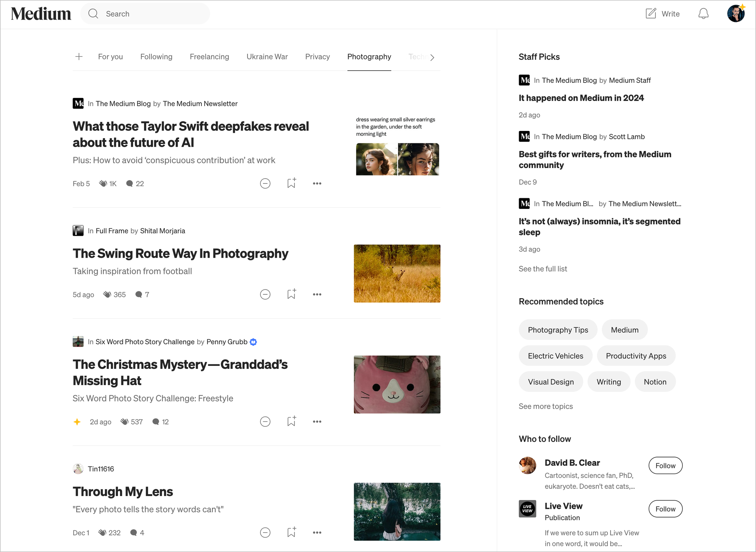Open the story Best gifts for writers

[x=595, y=160]
